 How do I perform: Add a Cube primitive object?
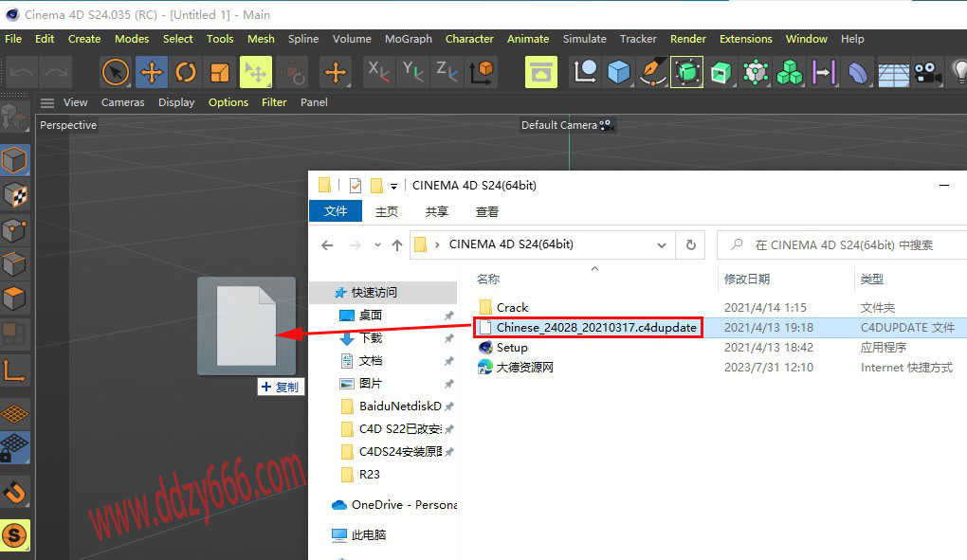(x=618, y=72)
